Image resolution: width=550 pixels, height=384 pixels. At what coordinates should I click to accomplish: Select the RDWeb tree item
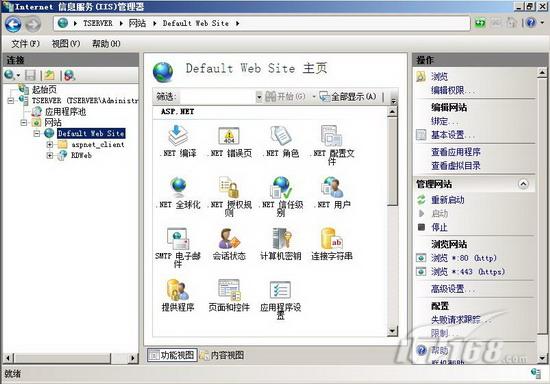point(81,155)
